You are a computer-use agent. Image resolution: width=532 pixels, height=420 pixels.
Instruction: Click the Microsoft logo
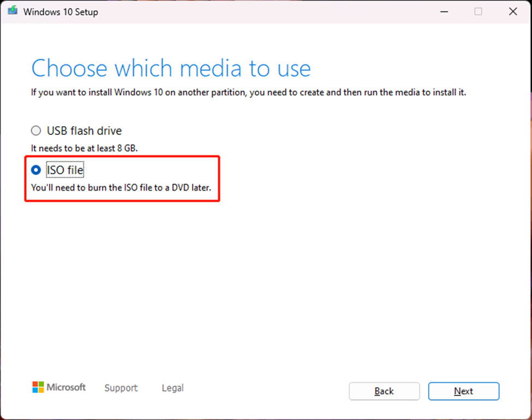[x=59, y=387]
